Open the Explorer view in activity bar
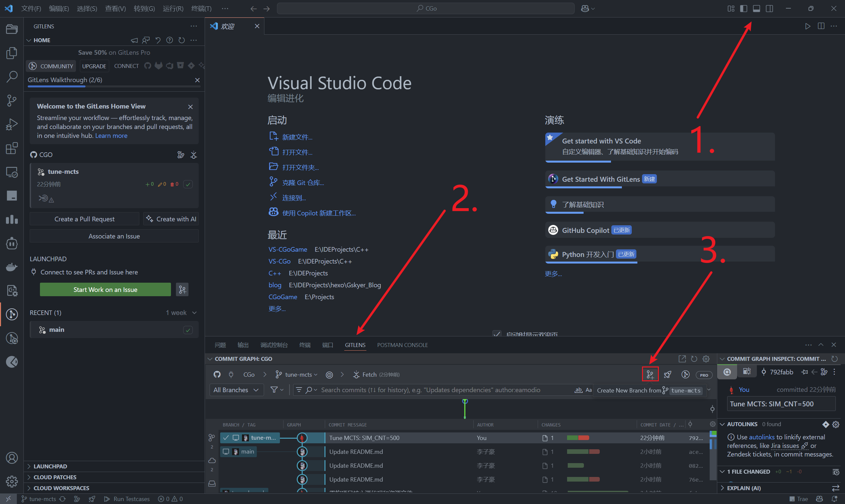 tap(12, 53)
